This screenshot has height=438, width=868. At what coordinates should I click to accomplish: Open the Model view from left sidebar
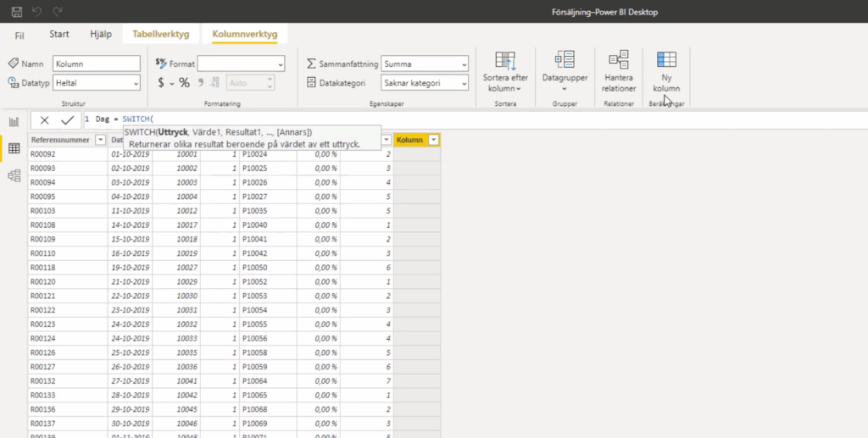click(x=14, y=175)
